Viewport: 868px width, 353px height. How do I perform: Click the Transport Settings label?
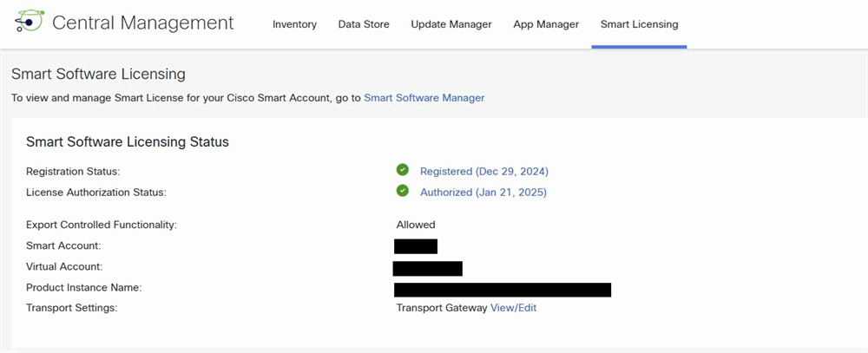tap(72, 308)
